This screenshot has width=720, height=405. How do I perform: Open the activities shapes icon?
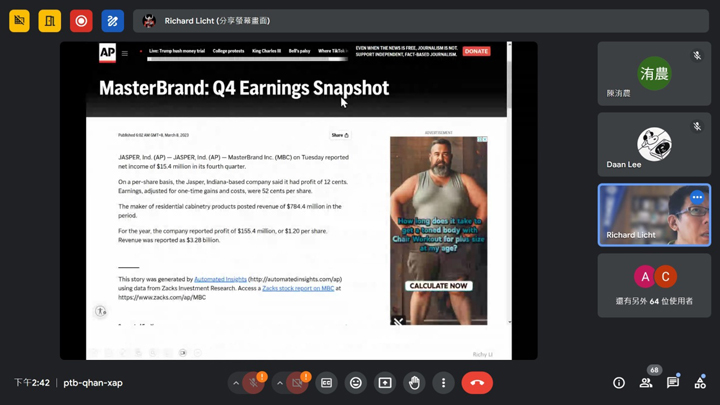pyautogui.click(x=700, y=383)
